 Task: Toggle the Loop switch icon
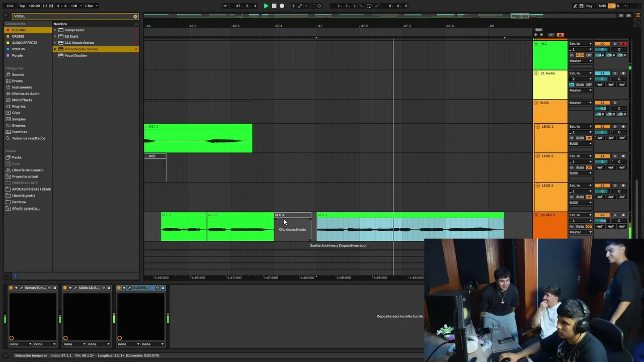click(x=369, y=6)
